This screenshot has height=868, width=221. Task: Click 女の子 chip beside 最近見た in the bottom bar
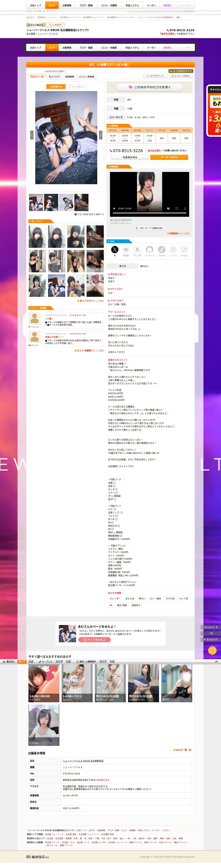pos(22,662)
